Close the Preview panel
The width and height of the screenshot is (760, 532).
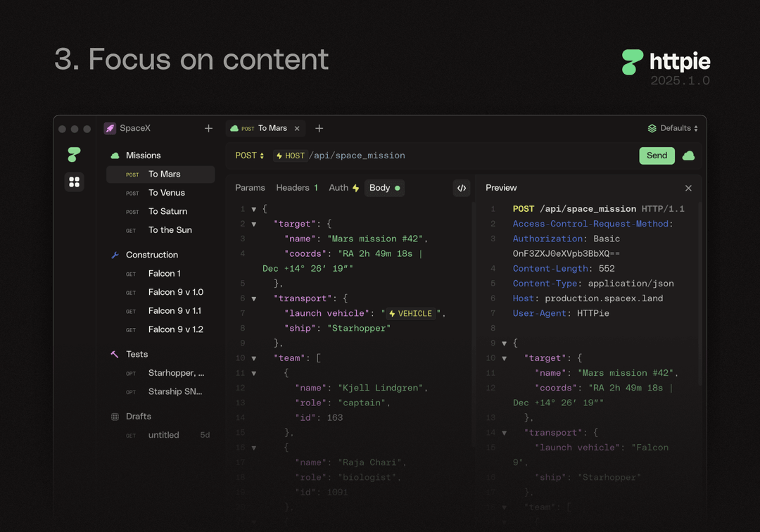[688, 188]
